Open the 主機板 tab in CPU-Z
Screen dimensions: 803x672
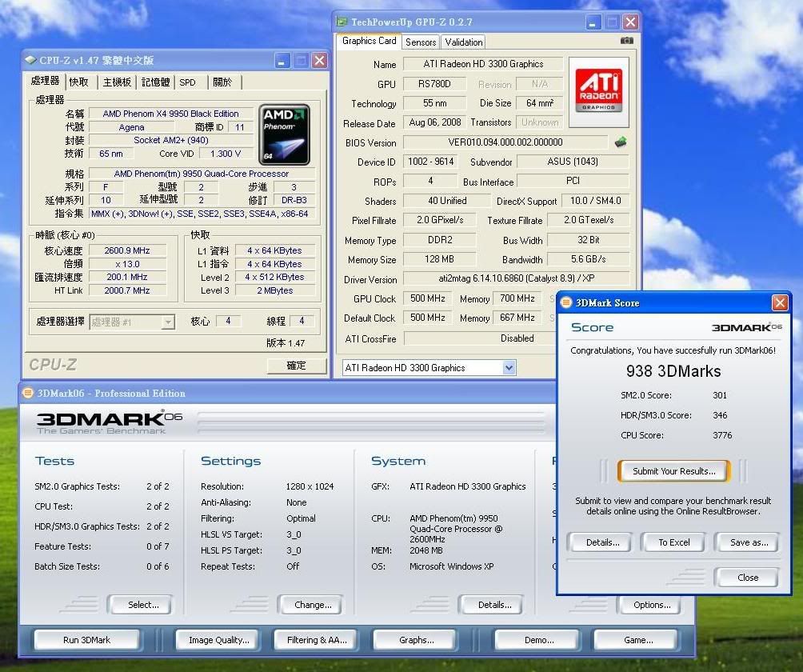117,82
